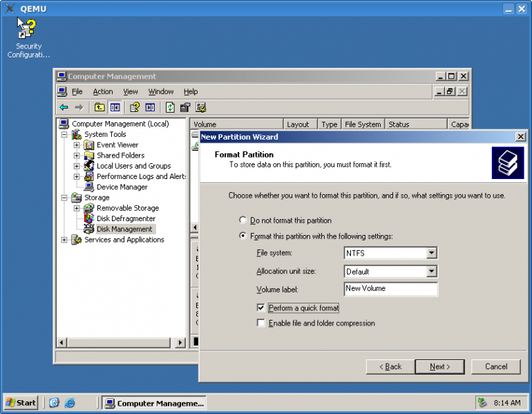
Task: Uncheck Perform a quick format
Action: (260, 308)
